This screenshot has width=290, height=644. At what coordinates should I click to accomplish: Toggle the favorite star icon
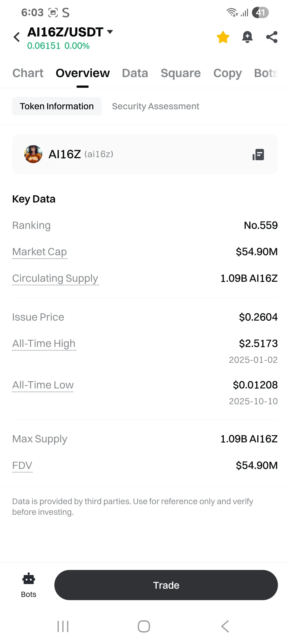(x=223, y=37)
